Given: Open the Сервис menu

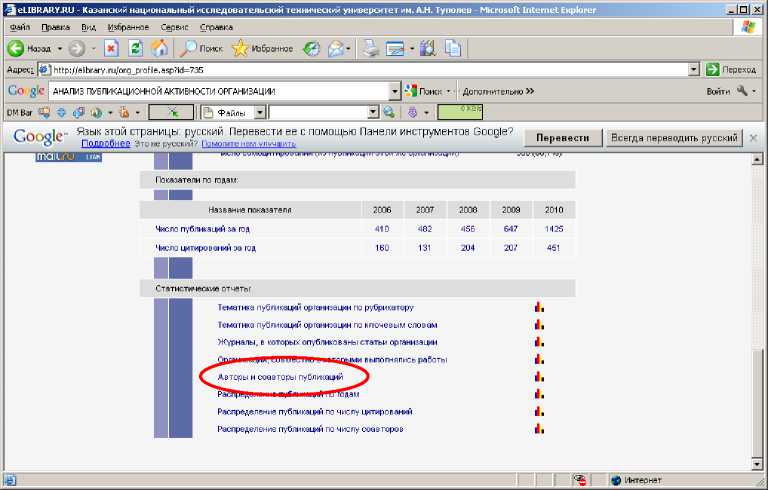Looking at the screenshot, I should pyautogui.click(x=174, y=27).
